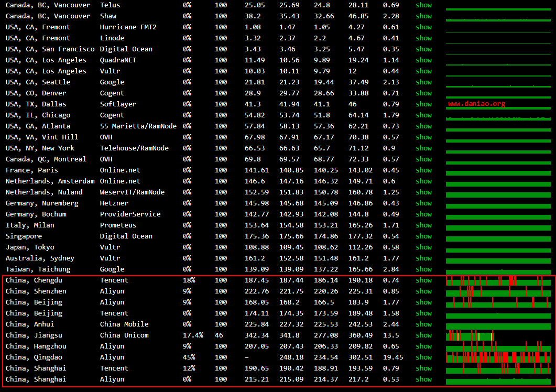The height and width of the screenshot is (392, 556).
Task: Select the 'China, Qingdao' location text
Action: [34, 357]
